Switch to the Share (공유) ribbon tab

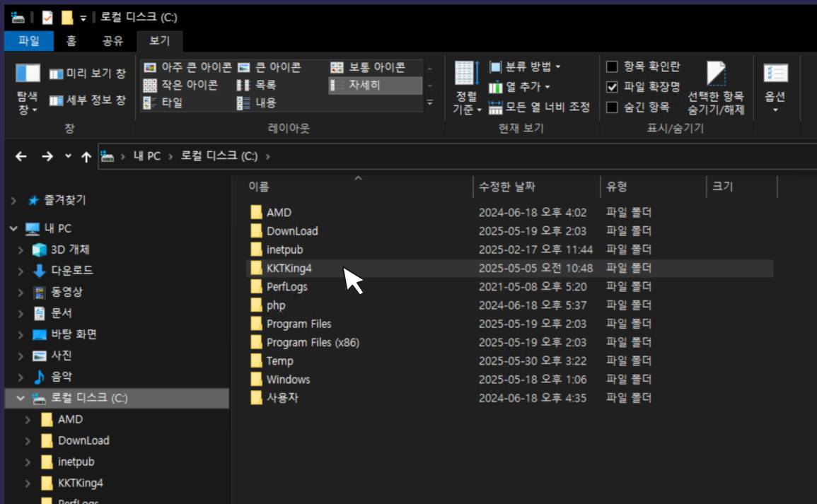pos(113,41)
